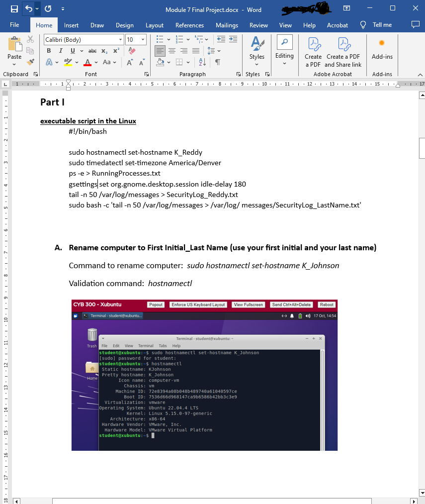Click the vertical scrollbar down arrow
Image resolution: width=425 pixels, height=504 pixels.
pyautogui.click(x=422, y=493)
